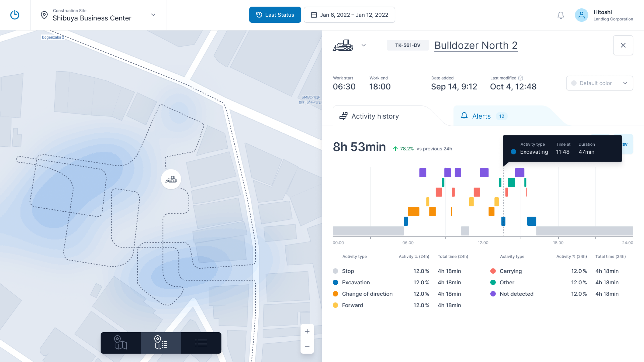Close the Bulldozer North 2 panel
The width and height of the screenshot is (644, 362).
tap(623, 45)
